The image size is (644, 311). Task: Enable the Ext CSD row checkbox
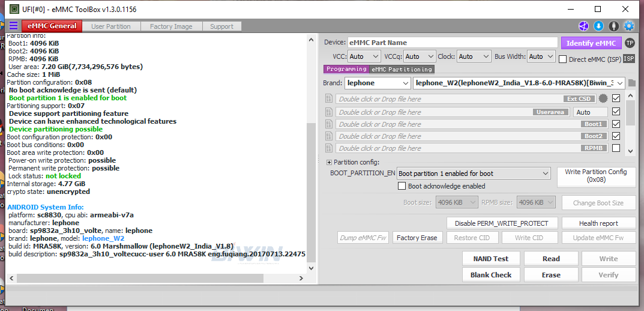click(x=616, y=98)
